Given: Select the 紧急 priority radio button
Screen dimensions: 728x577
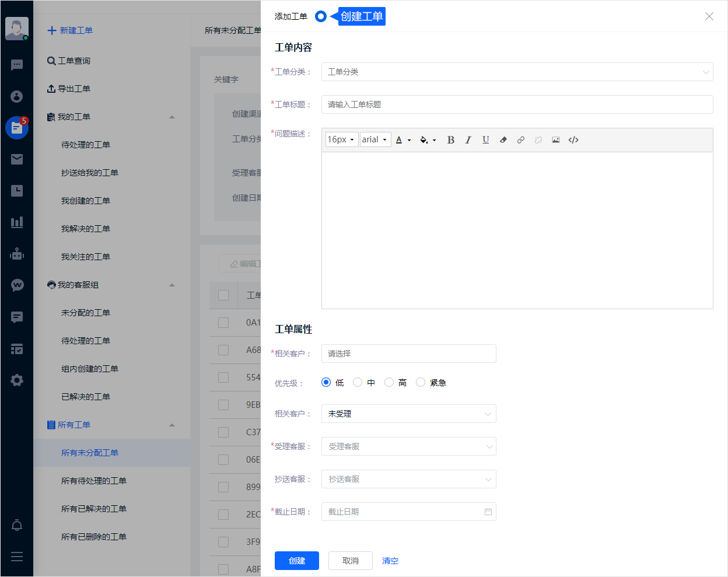Looking at the screenshot, I should (x=421, y=383).
